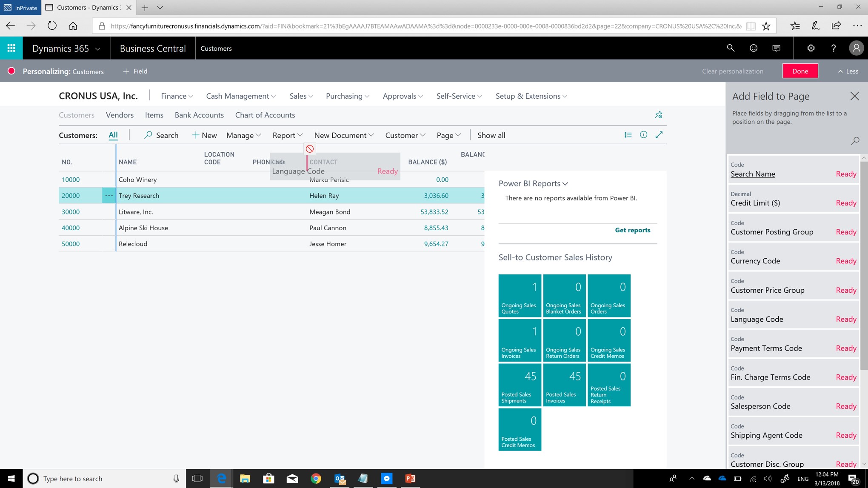Open the Windows Start menu
The height and width of the screenshot is (488, 868).
click(11, 479)
